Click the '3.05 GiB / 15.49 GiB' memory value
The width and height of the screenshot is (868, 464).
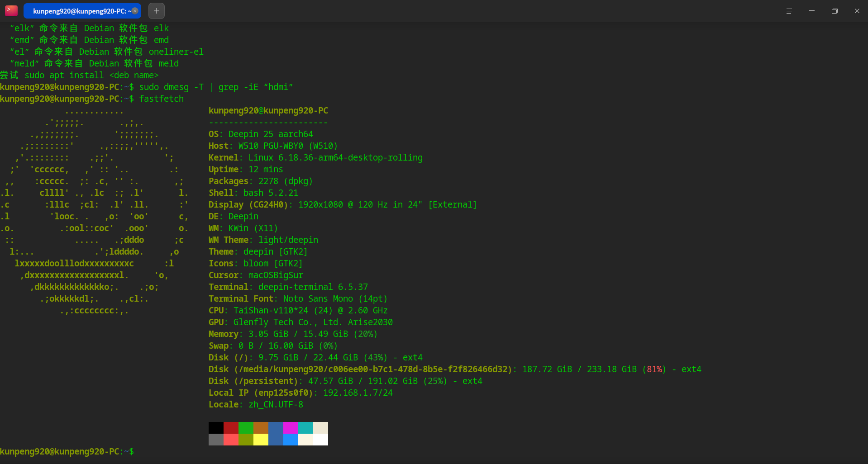click(298, 334)
